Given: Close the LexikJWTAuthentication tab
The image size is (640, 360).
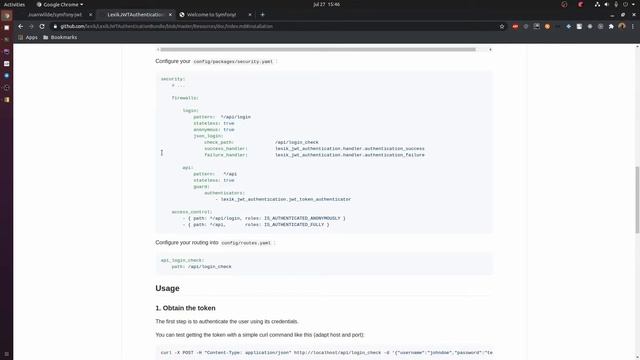Looking at the screenshot, I should [170, 14].
